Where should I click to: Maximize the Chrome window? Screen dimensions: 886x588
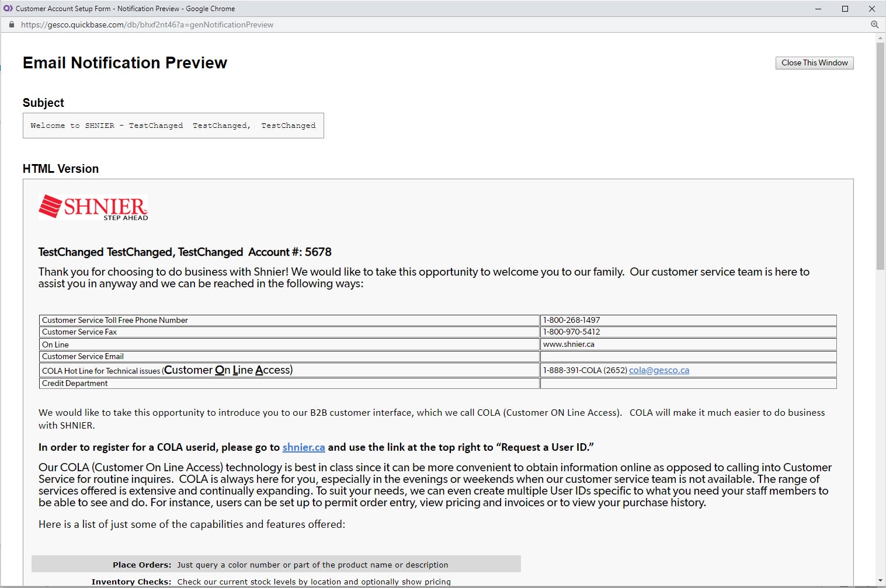tap(845, 8)
